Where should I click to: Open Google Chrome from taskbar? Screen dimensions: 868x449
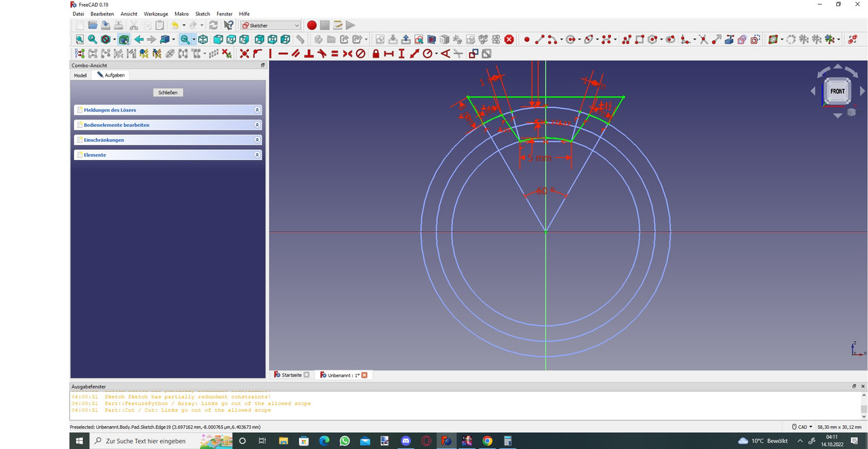coord(487,441)
